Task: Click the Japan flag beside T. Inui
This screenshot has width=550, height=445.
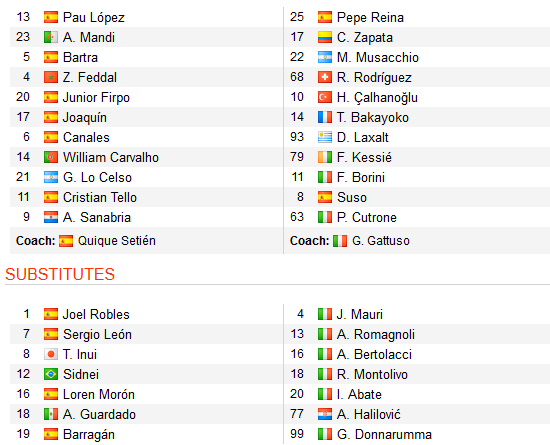Action: coord(51,354)
